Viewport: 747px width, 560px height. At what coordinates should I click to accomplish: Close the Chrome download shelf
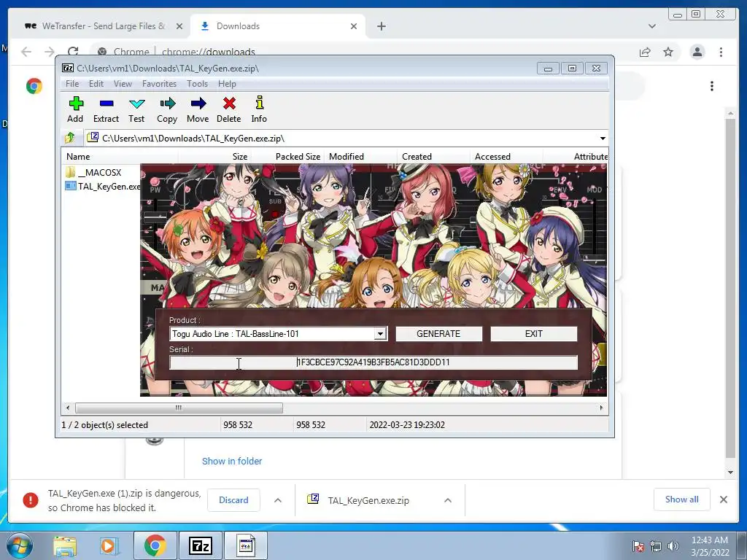pos(724,499)
